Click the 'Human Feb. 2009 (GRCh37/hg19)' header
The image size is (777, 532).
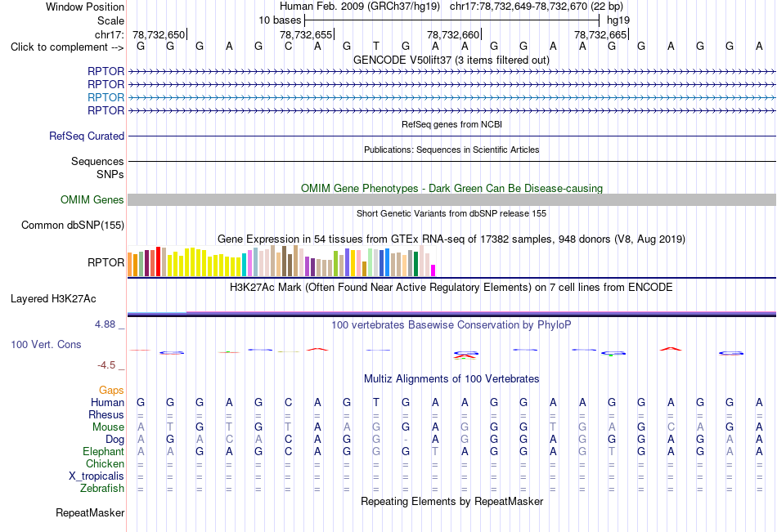tap(360, 7)
